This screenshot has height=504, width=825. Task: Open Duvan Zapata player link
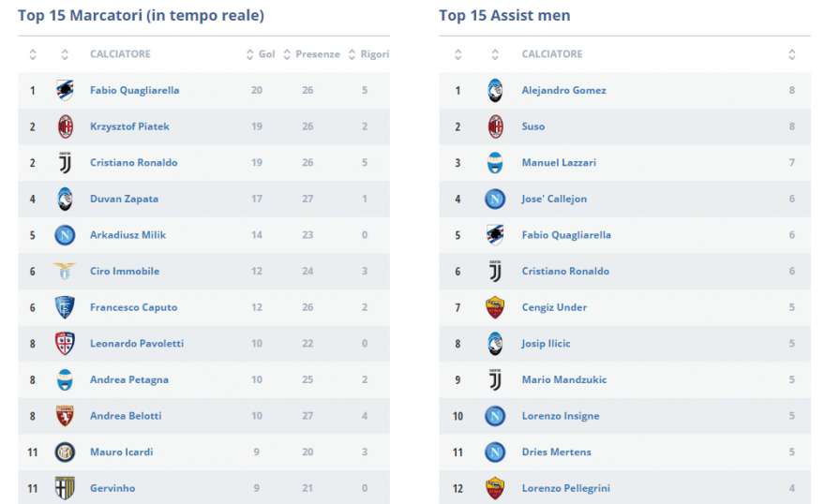[x=124, y=200]
